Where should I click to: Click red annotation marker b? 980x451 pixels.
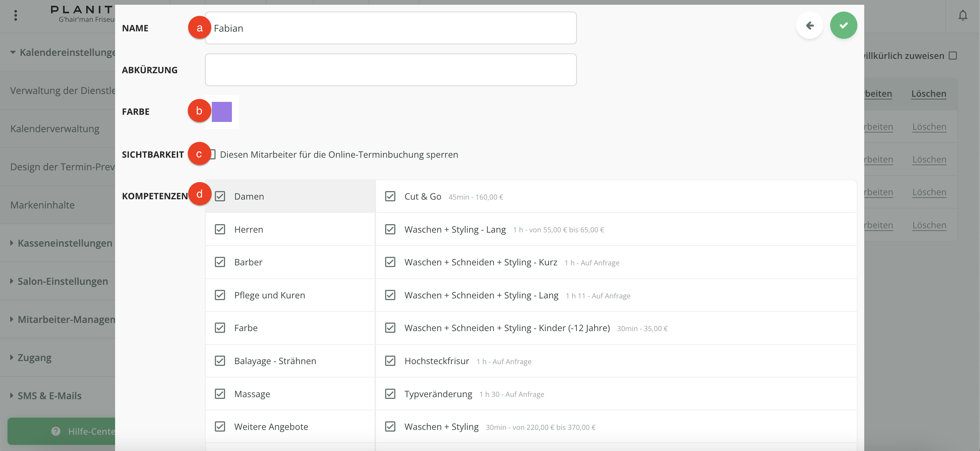199,111
